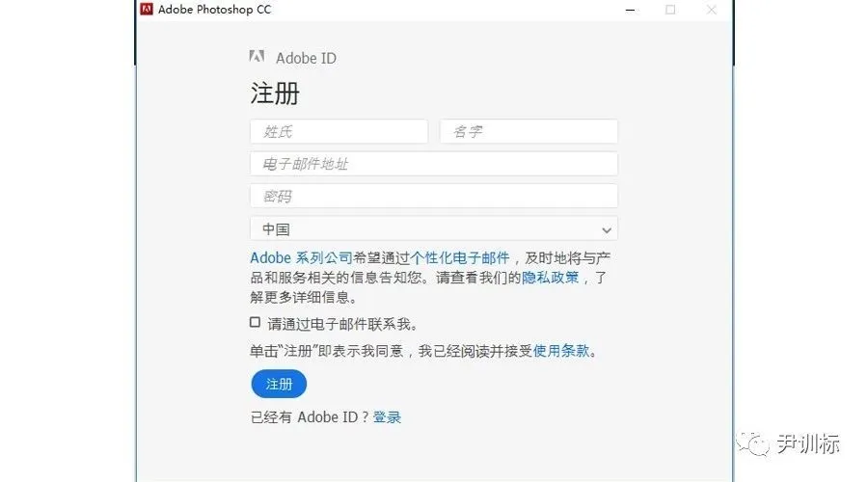This screenshot has width=868, height=482.
Task: Open the 登录 link
Action: pyautogui.click(x=387, y=416)
